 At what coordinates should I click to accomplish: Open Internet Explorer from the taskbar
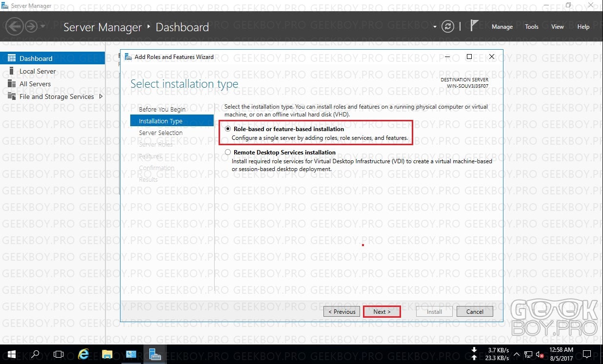(83, 354)
